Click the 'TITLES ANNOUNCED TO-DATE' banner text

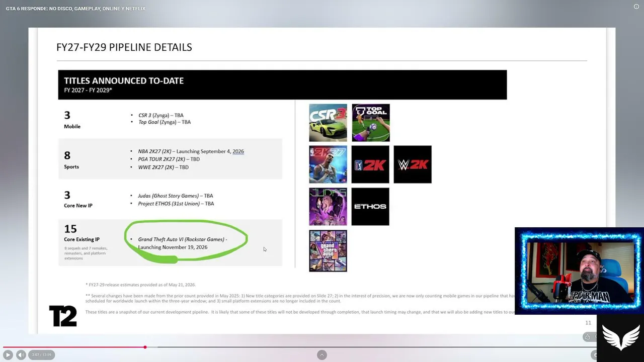[x=124, y=80]
